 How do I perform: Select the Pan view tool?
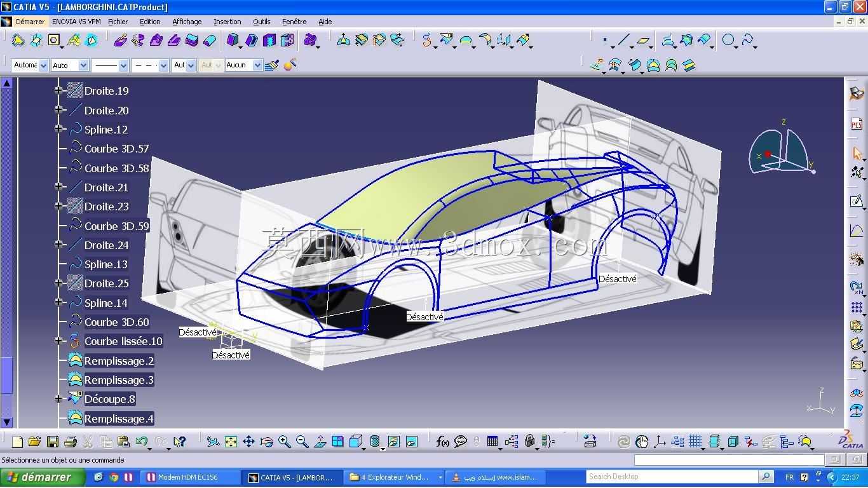point(248,442)
